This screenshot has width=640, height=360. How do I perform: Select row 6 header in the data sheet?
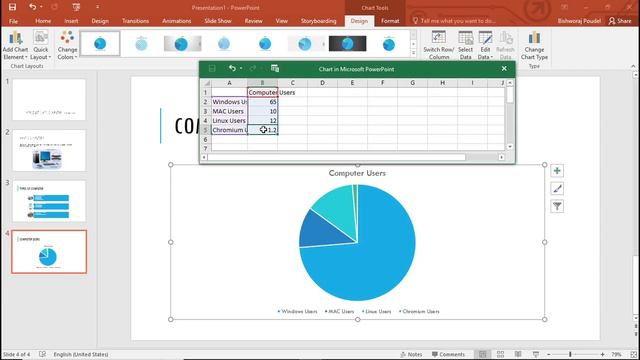coord(205,140)
